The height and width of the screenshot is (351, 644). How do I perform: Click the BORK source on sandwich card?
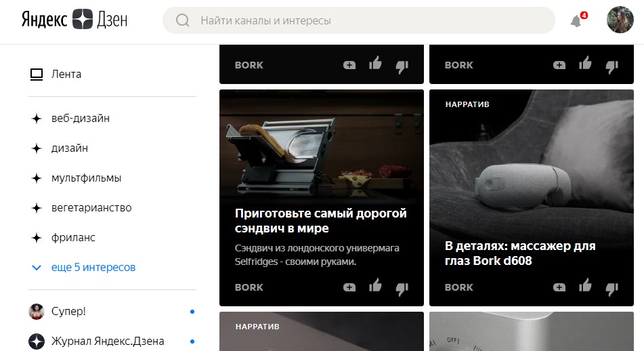click(x=249, y=287)
